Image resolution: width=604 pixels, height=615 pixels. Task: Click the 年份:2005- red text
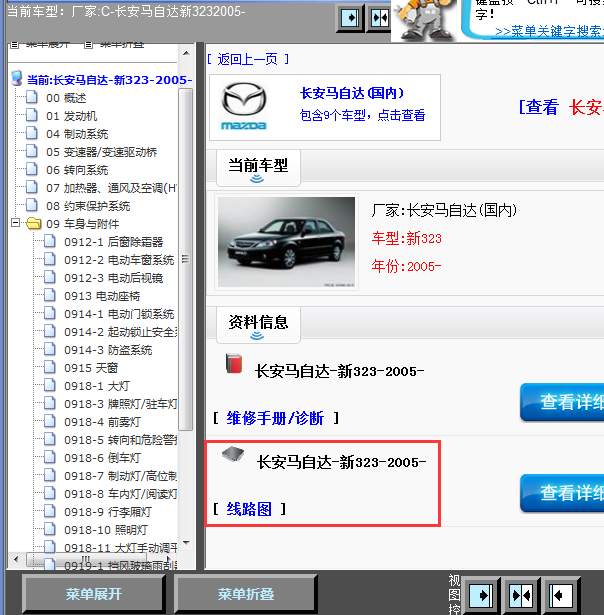coord(406,266)
